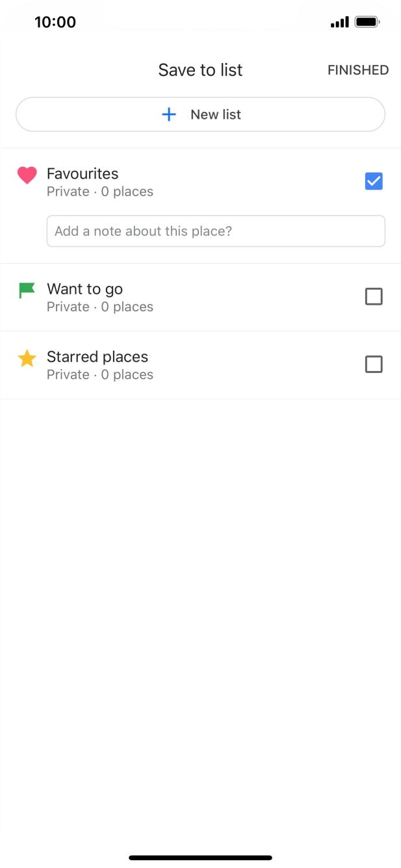
Task: Select the Favourites list name
Action: 83,173
